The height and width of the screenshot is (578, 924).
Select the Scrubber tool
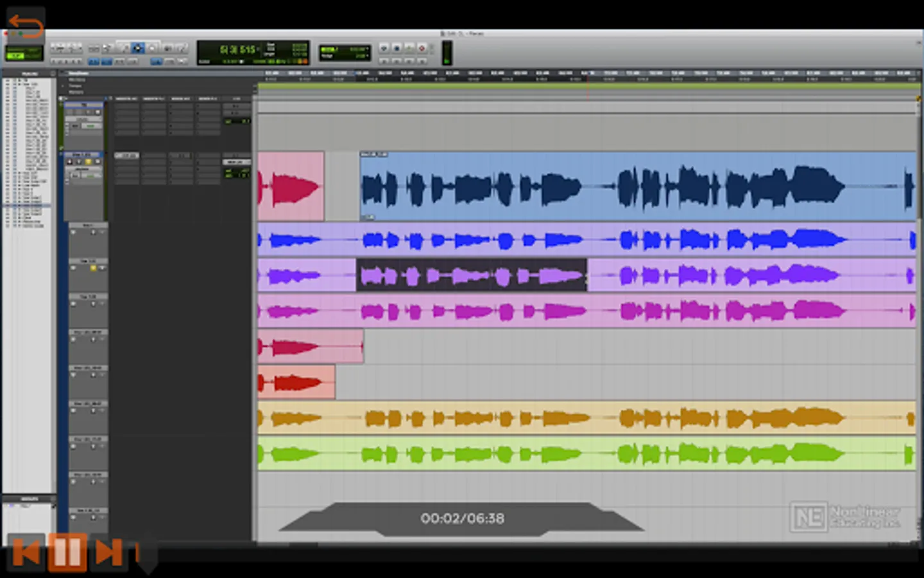pyautogui.click(x=167, y=48)
